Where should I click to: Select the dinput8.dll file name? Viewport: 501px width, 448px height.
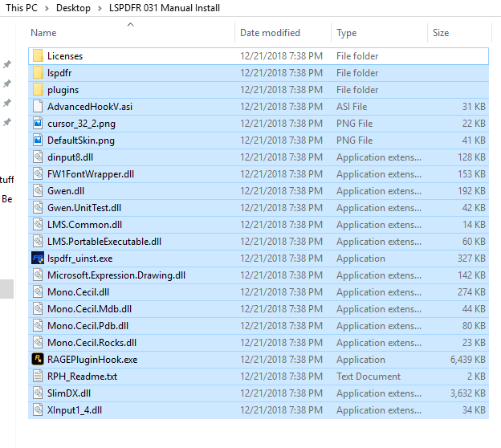click(x=71, y=157)
